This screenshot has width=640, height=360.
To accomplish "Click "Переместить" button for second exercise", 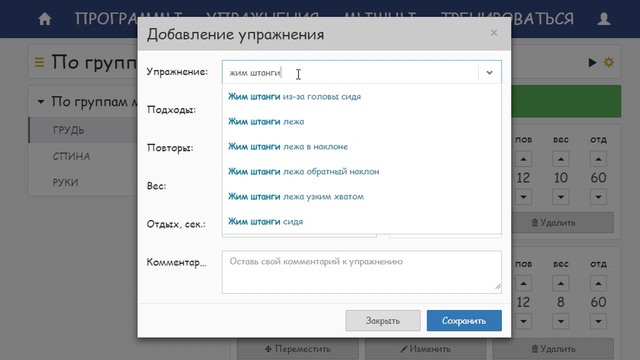I will 298,349.
